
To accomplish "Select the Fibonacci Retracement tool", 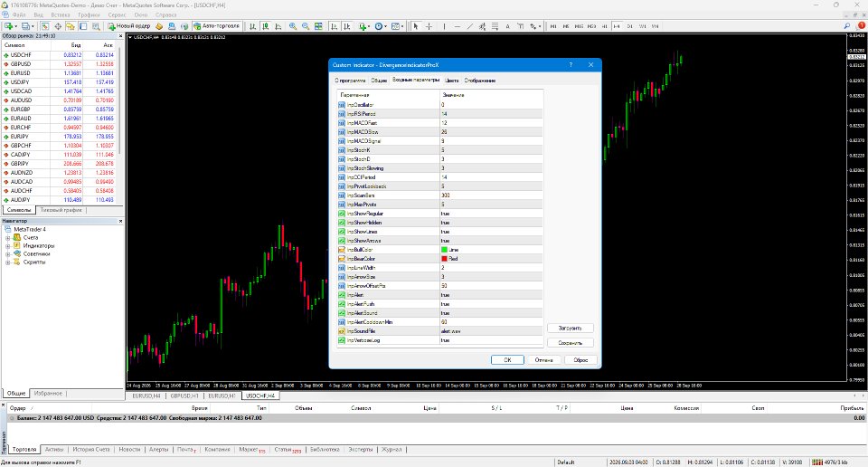I will pos(495,26).
